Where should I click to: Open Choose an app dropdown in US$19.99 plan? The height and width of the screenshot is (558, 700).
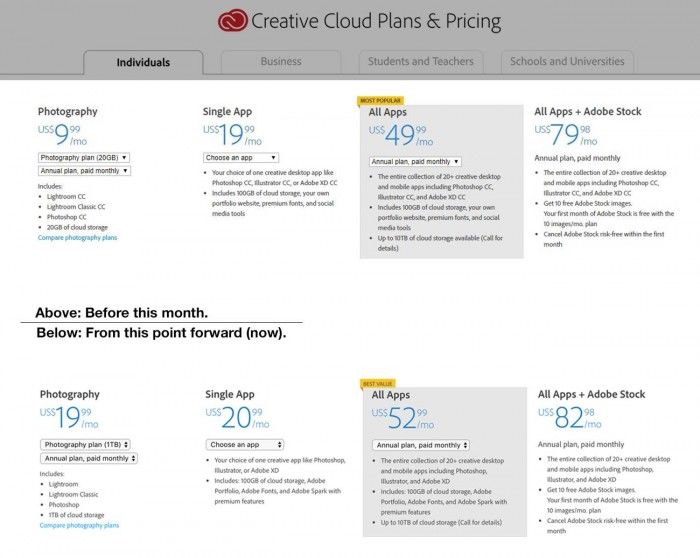point(241,158)
